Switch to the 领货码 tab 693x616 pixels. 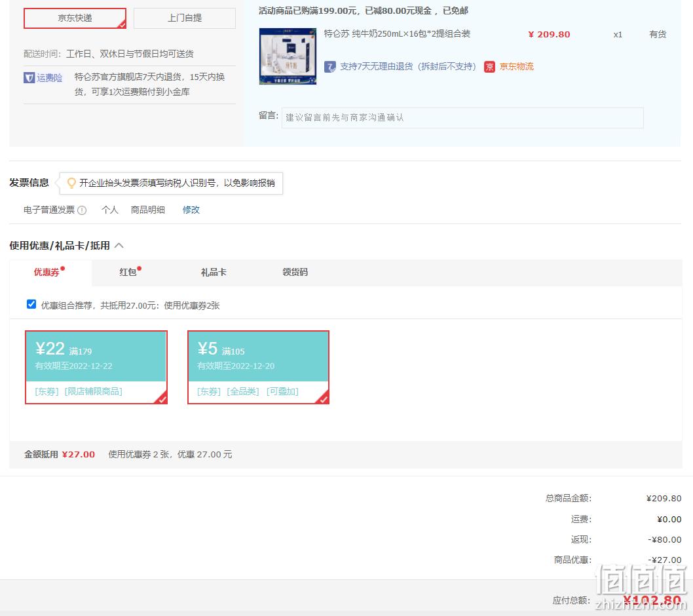[x=295, y=272]
